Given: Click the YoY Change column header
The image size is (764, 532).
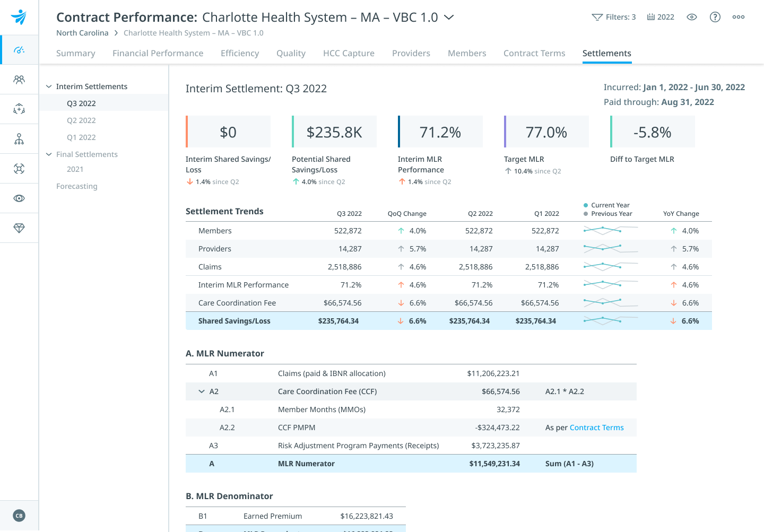Looking at the screenshot, I should [681, 214].
